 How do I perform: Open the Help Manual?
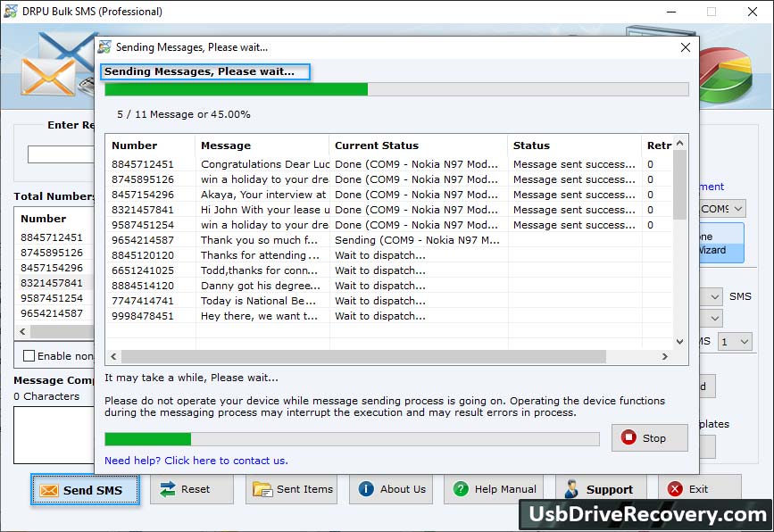pyautogui.click(x=494, y=489)
